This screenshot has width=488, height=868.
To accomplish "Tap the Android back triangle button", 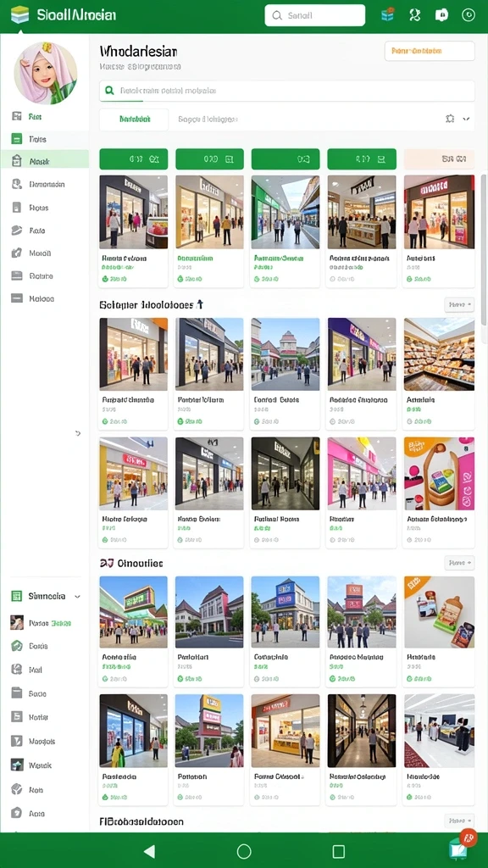I will point(149,851).
